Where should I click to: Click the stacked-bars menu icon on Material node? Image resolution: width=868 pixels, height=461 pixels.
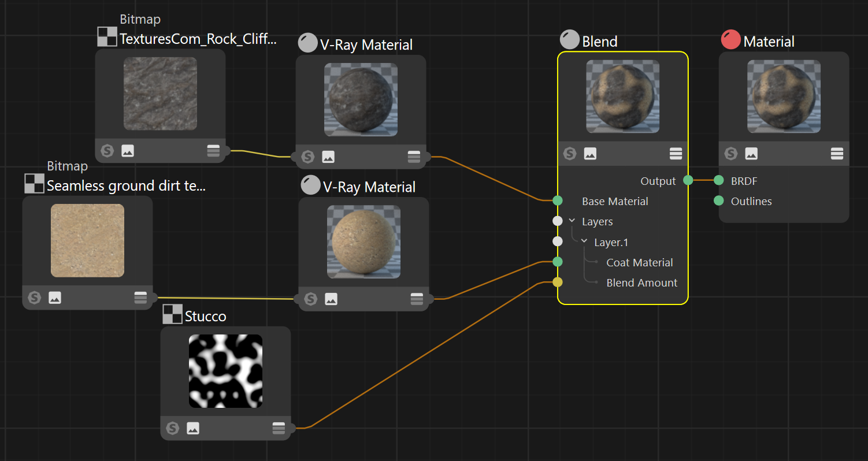(837, 154)
